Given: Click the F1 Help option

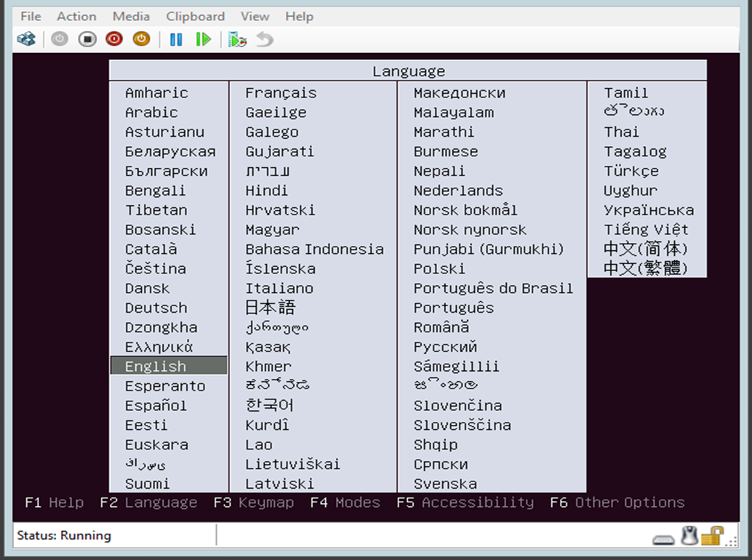Looking at the screenshot, I should point(55,503).
